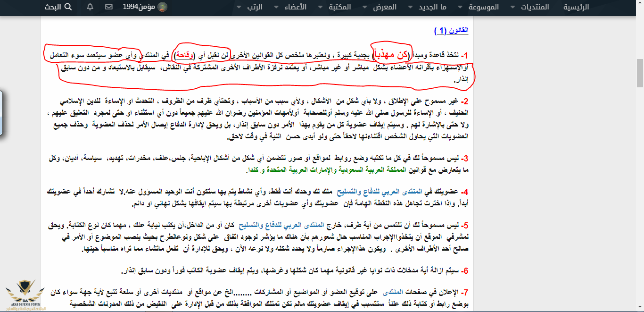Image resolution: width=644 pixels, height=312 pixels.
Task: Click the magnifier search icon (البحث)
Action: (x=67, y=7)
